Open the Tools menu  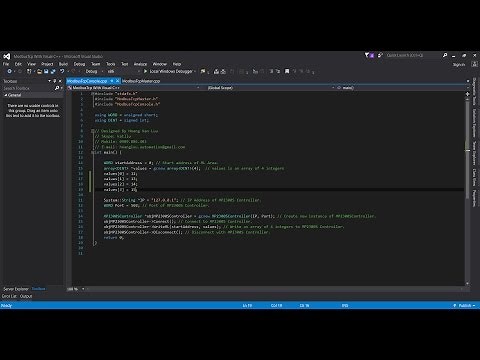pyautogui.click(x=111, y=64)
